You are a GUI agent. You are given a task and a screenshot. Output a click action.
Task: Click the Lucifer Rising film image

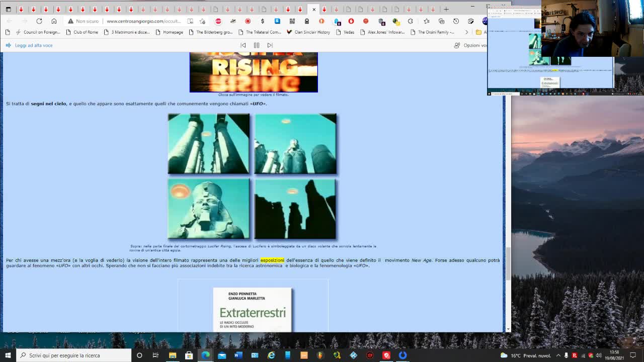click(254, 72)
